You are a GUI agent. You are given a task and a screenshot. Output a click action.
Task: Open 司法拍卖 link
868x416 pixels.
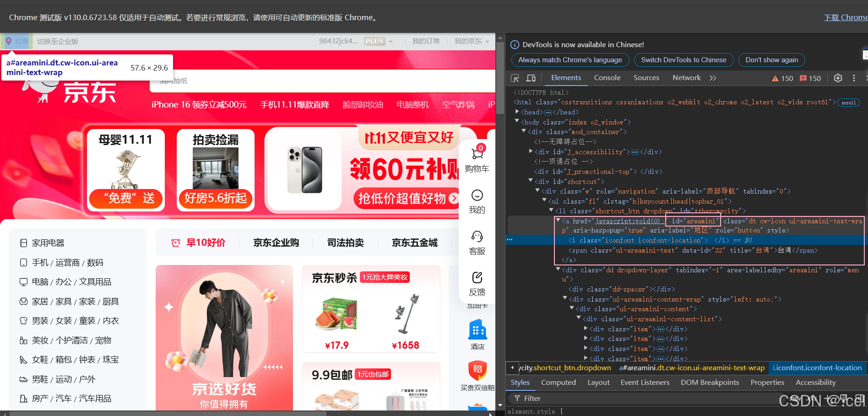click(346, 243)
